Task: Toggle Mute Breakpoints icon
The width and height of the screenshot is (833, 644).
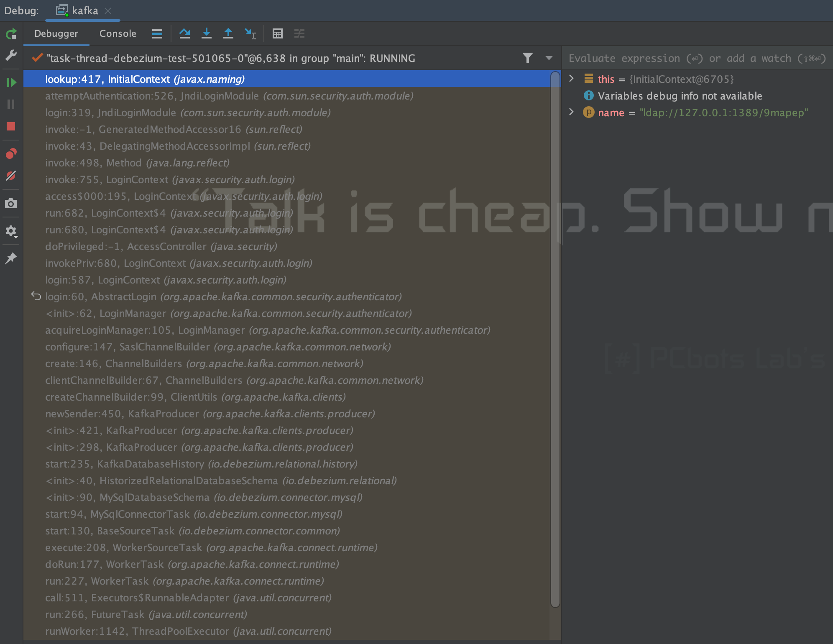Action: 11,176
